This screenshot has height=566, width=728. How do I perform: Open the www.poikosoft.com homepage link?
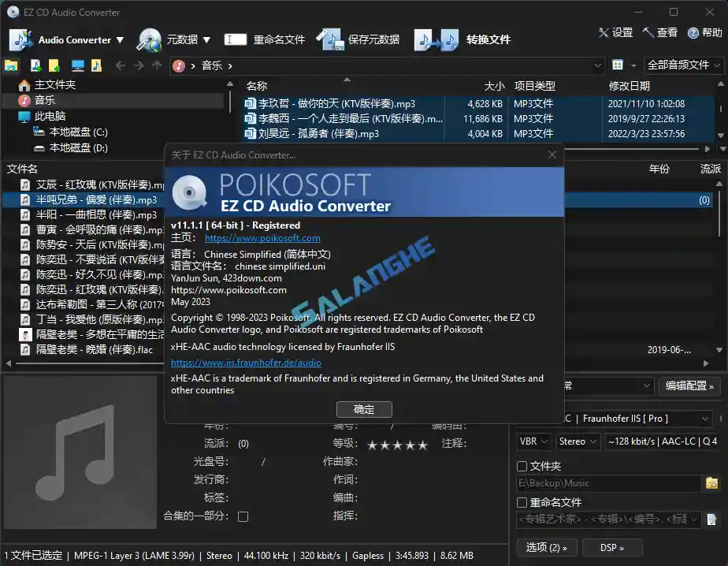(x=263, y=236)
